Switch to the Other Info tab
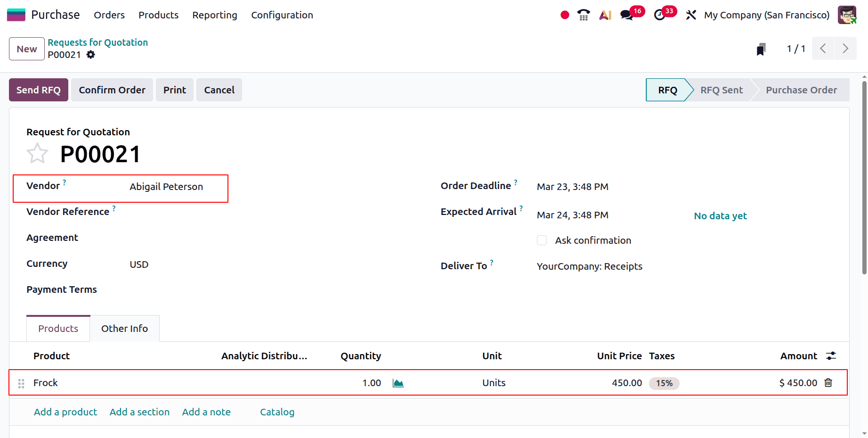This screenshot has height=438, width=868. point(125,329)
